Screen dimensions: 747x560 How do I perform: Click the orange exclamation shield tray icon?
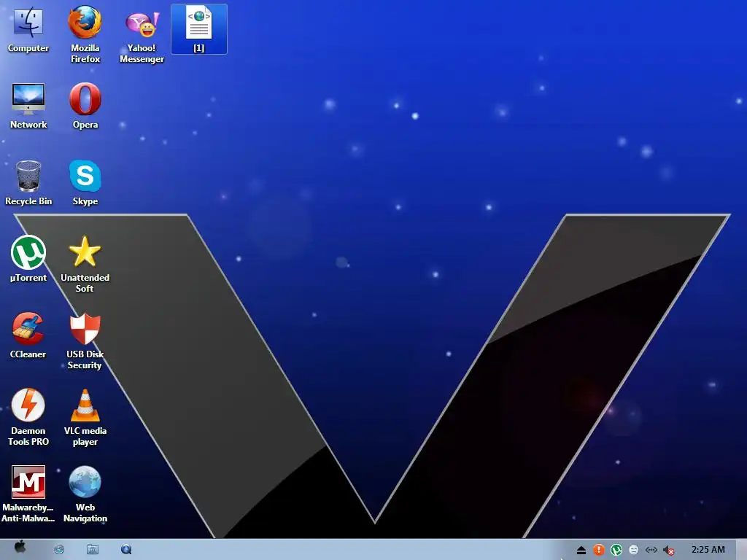click(599, 550)
